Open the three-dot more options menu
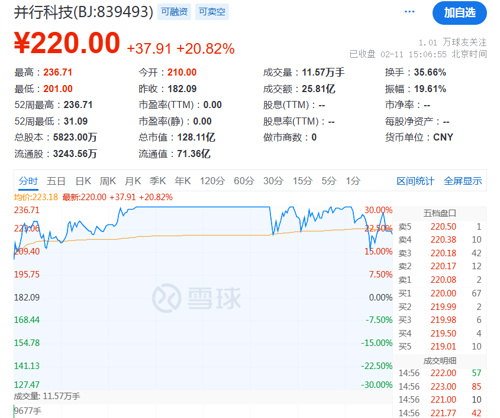 click(409, 12)
